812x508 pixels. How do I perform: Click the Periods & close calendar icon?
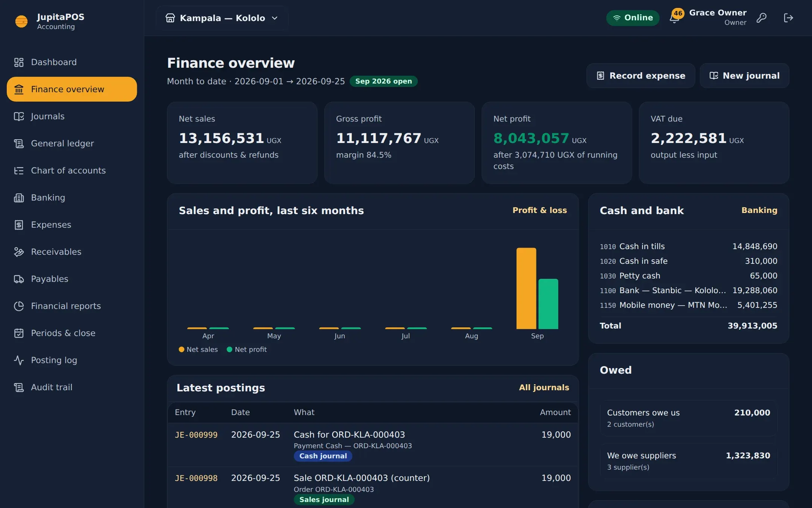19,333
